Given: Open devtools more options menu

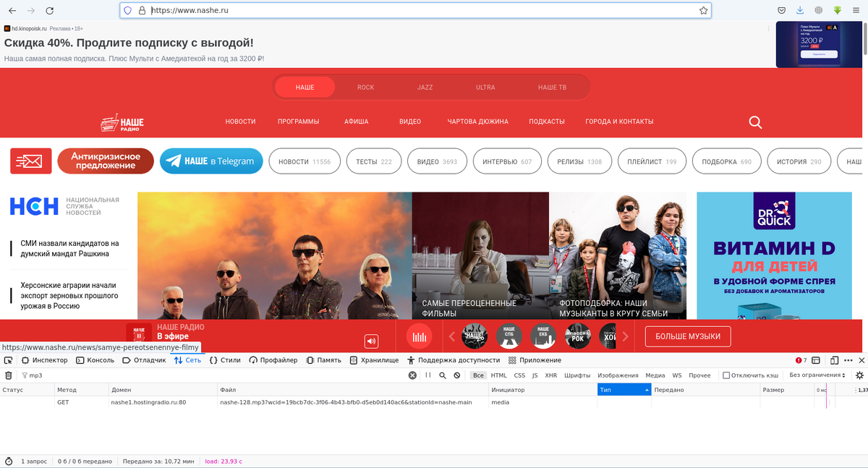Looking at the screenshot, I should point(847,359).
